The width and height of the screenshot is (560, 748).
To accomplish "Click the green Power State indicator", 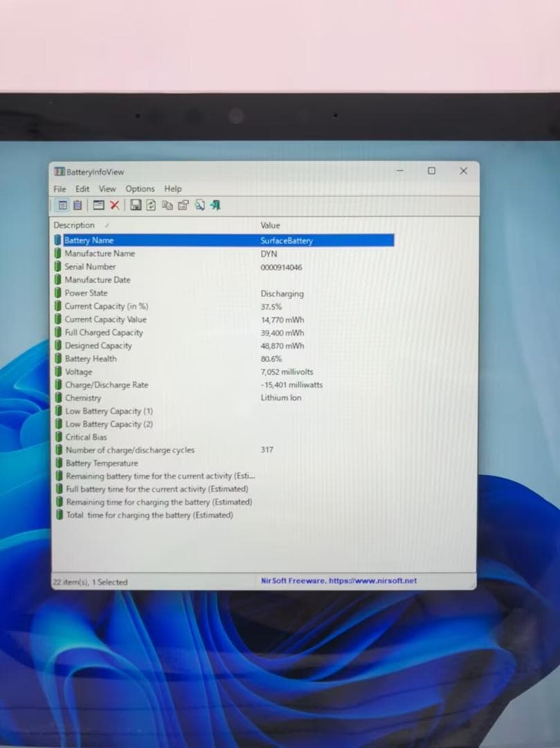I will coord(59,293).
